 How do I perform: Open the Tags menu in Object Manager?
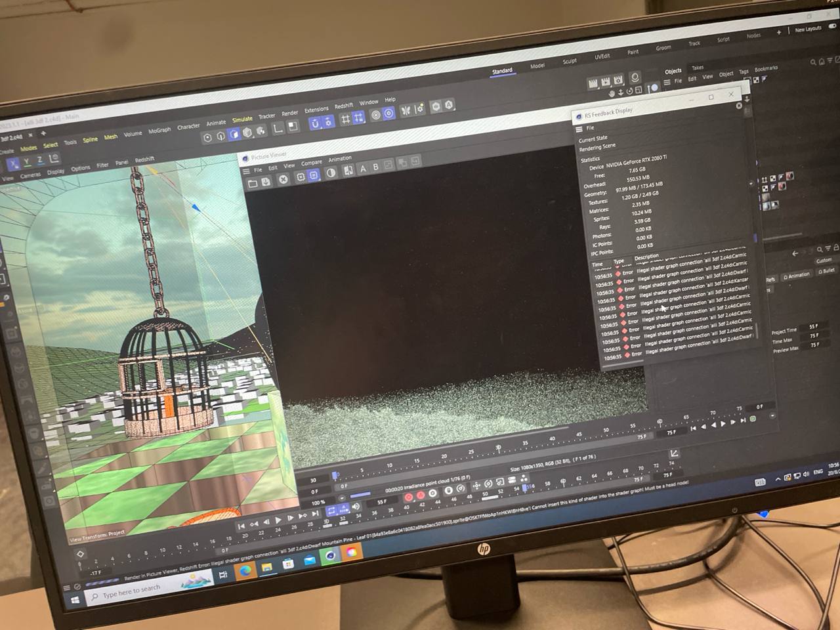[x=744, y=72]
